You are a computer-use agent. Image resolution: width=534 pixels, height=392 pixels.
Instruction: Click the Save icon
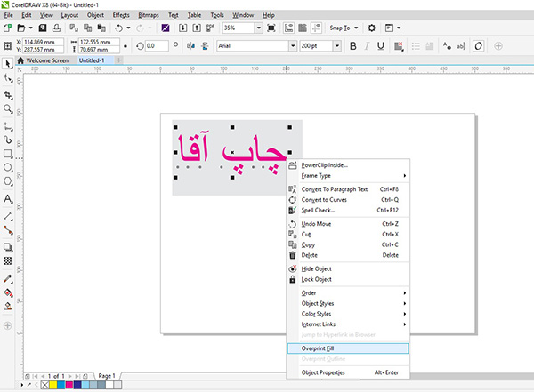pos(43,28)
